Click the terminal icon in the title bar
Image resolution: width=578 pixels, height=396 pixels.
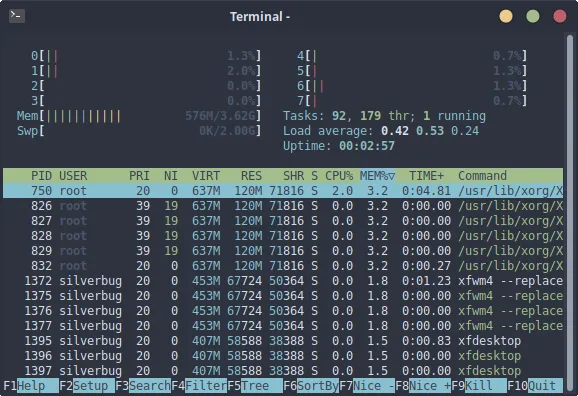[17, 16]
